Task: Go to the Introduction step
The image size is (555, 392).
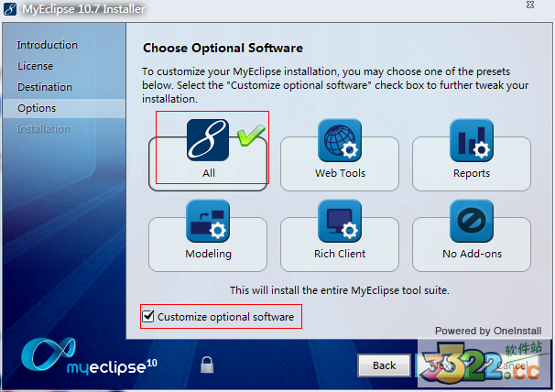Action: 47,45
